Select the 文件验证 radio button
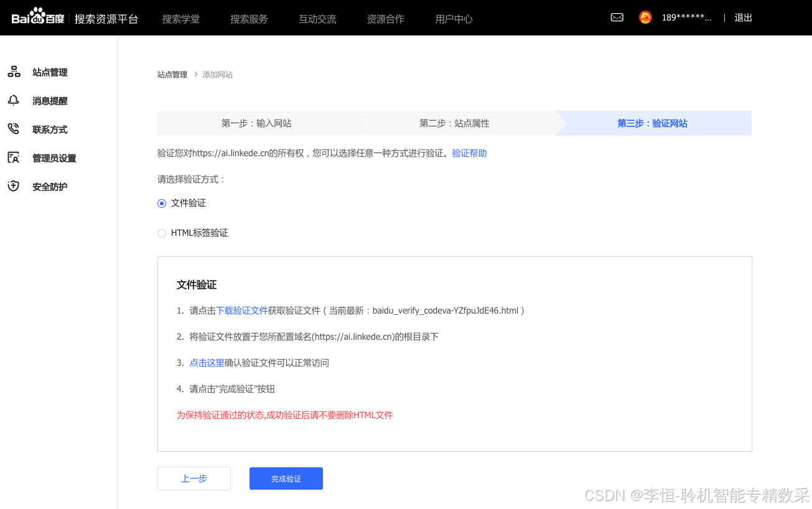 click(162, 203)
